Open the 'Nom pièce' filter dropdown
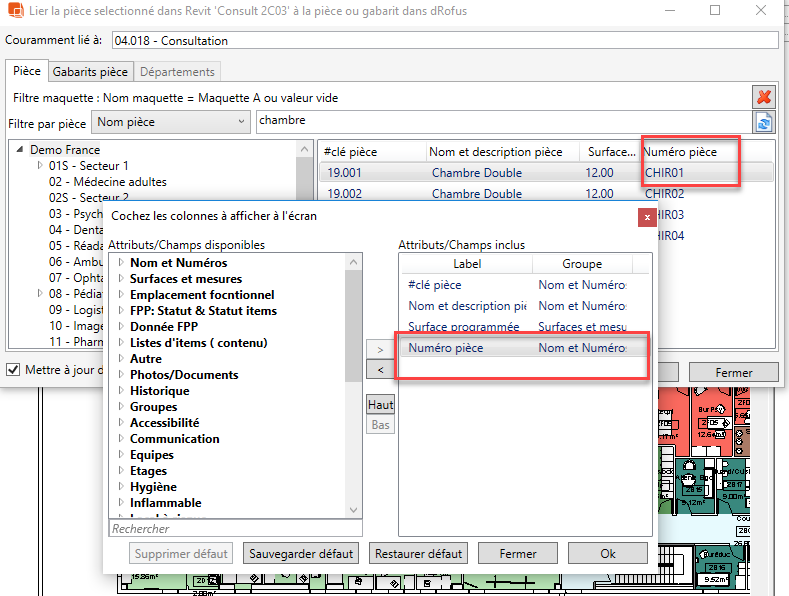789x596 pixels. tap(170, 122)
